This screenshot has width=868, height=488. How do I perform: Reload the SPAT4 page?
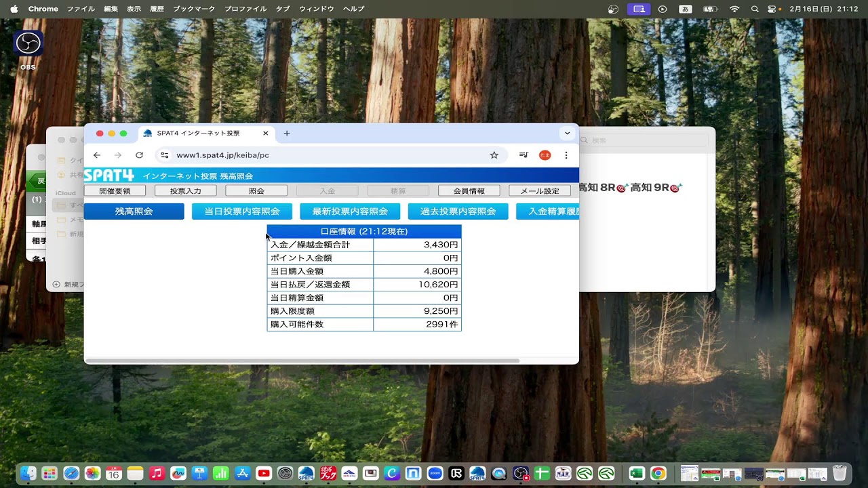[x=139, y=155]
